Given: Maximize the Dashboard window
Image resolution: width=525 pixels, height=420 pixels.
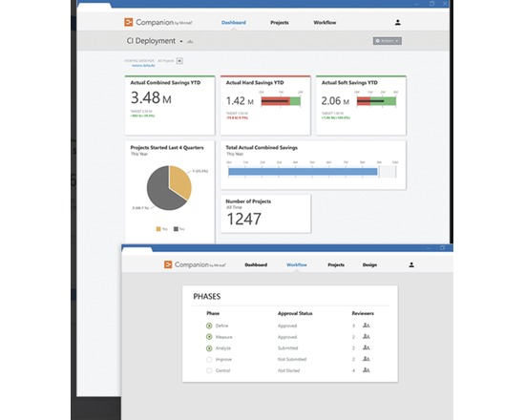Looking at the screenshot, I should click(431, 4).
